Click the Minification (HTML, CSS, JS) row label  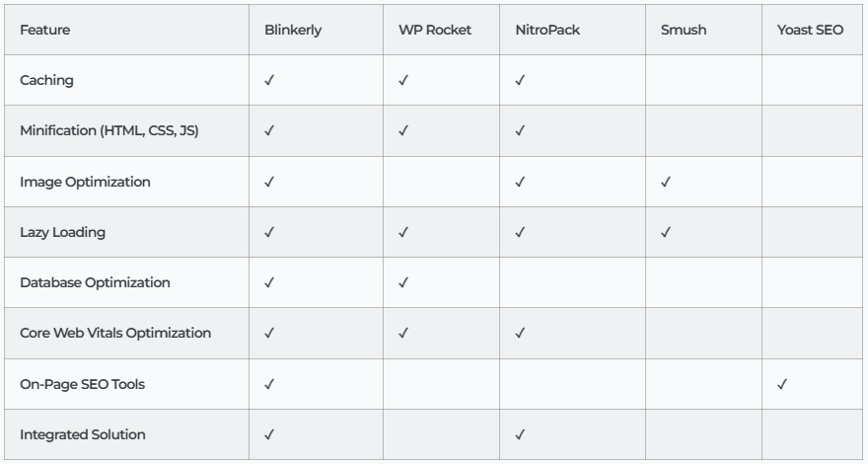pyautogui.click(x=109, y=131)
